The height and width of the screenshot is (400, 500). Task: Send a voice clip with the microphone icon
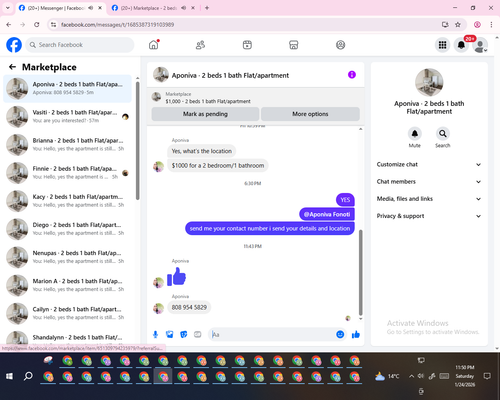click(155, 334)
